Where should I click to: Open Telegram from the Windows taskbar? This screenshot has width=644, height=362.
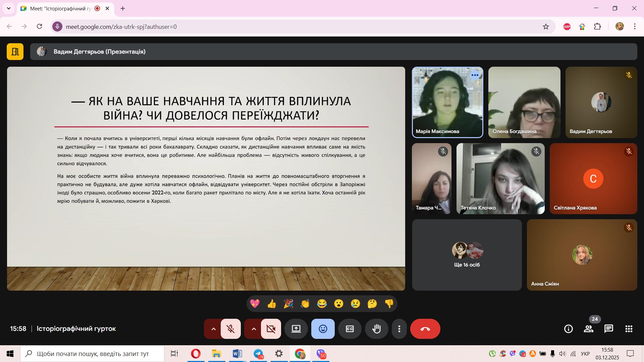tap(258, 354)
